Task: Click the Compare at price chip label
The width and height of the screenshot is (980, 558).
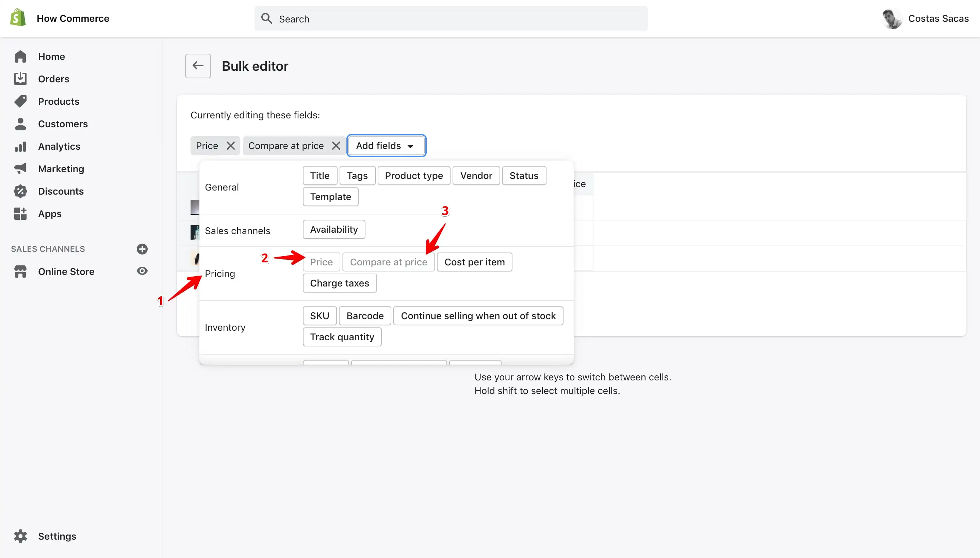Action: (x=286, y=146)
